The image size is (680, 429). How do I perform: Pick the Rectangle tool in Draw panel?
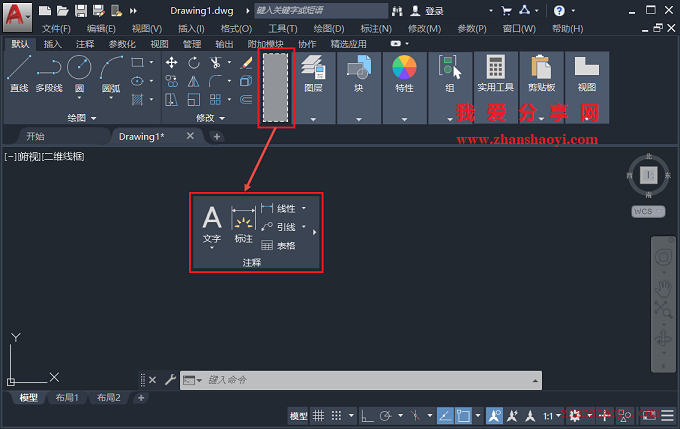coord(137,62)
